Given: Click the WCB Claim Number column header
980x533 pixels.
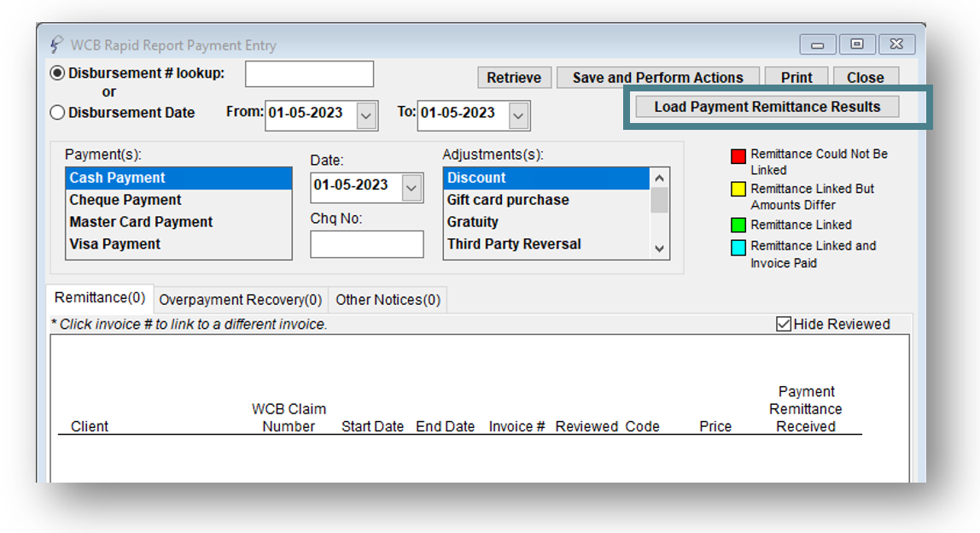Looking at the screenshot, I should pyautogui.click(x=289, y=418).
